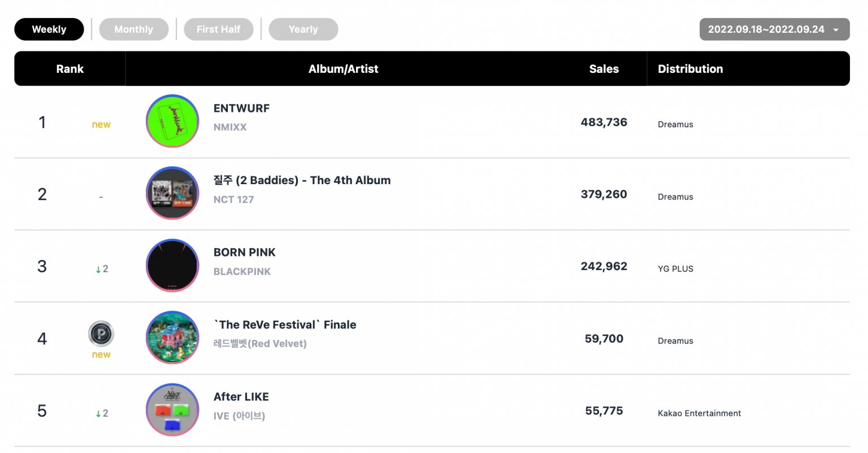The image size is (868, 453).
Task: Click the Sales column header
Action: tap(604, 69)
